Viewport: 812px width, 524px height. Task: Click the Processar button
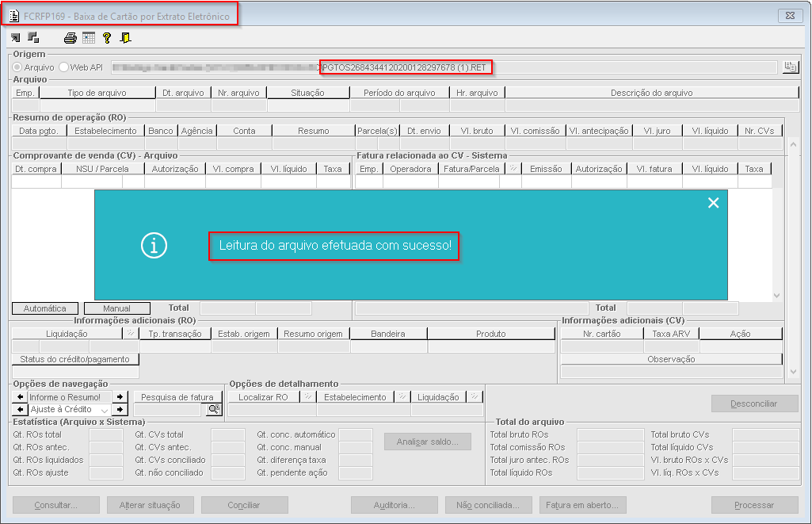click(754, 505)
